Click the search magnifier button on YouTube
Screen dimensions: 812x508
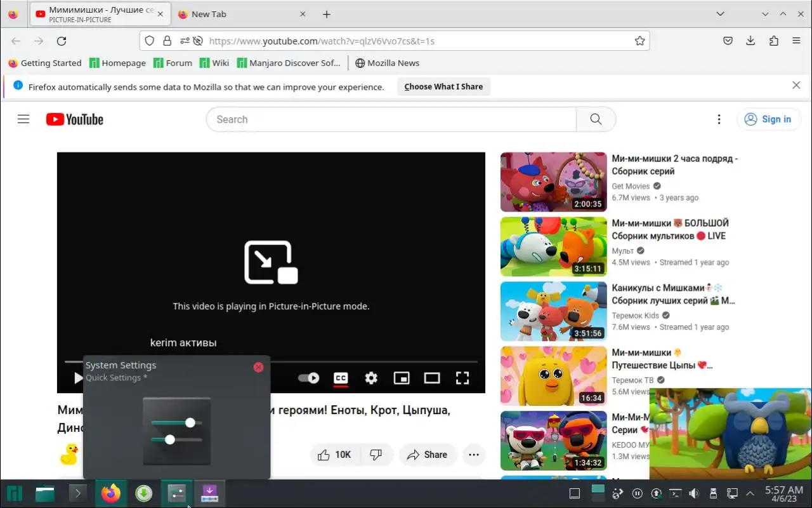(x=596, y=119)
